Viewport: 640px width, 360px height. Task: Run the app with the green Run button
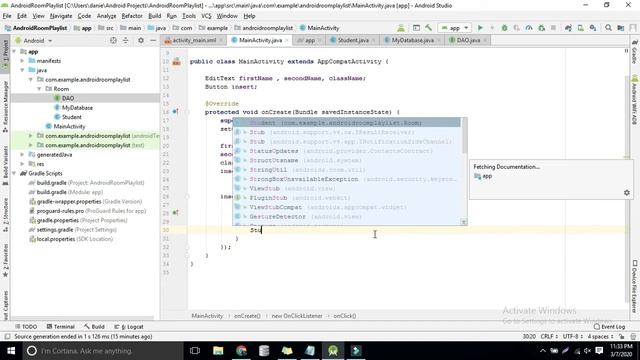click(x=480, y=28)
